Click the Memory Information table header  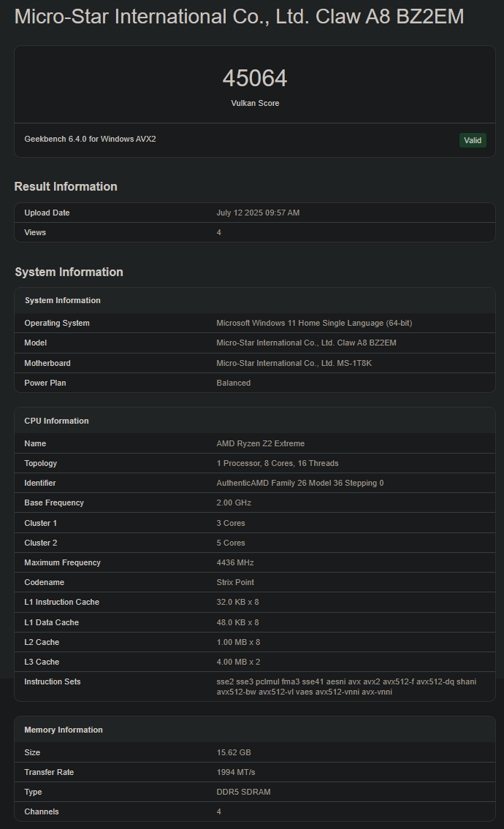click(63, 730)
